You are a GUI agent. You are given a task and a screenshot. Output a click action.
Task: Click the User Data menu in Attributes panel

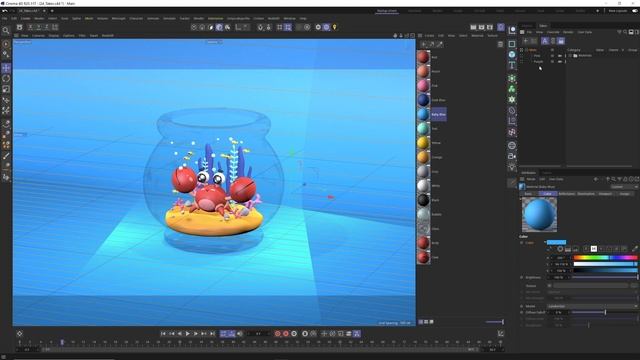[x=556, y=179]
